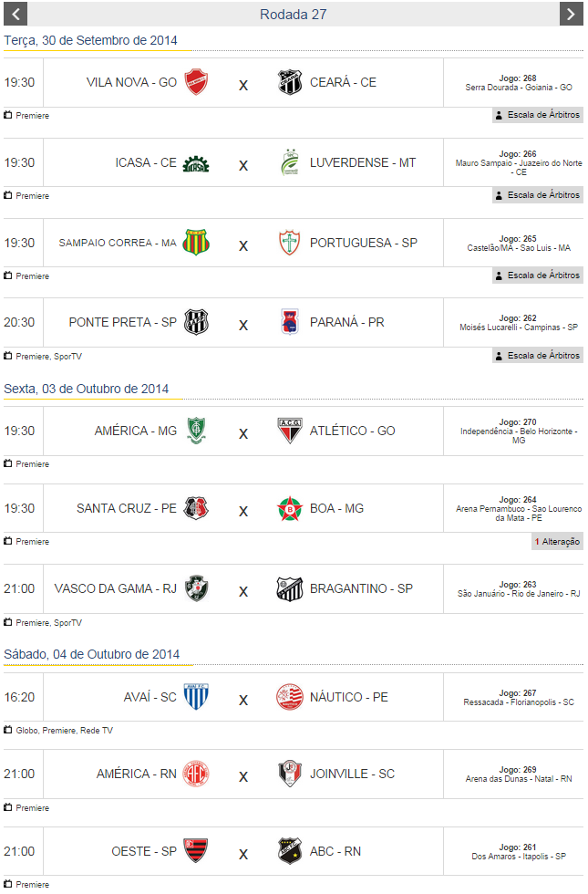588x894 pixels.
Task: Click the Rodada 27 header title
Action: pos(293,14)
